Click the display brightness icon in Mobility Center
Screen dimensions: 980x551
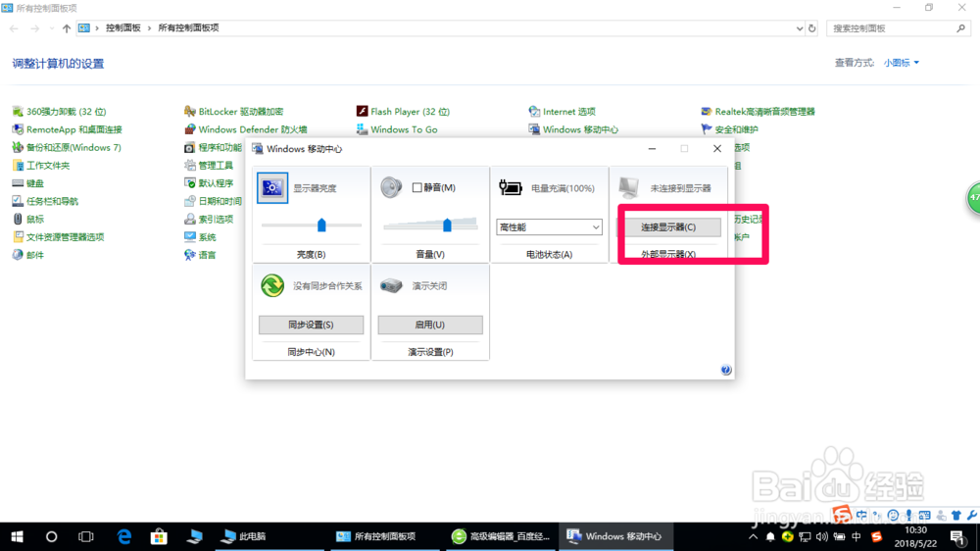click(x=272, y=187)
